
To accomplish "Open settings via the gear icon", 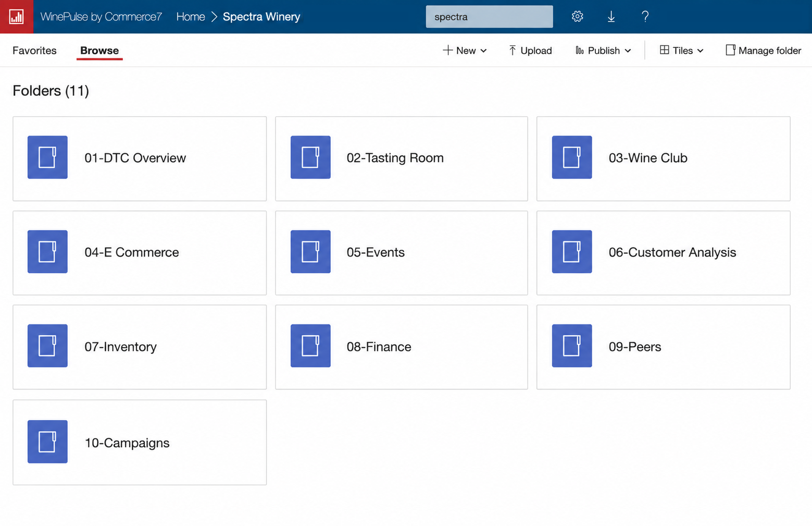I will [577, 17].
